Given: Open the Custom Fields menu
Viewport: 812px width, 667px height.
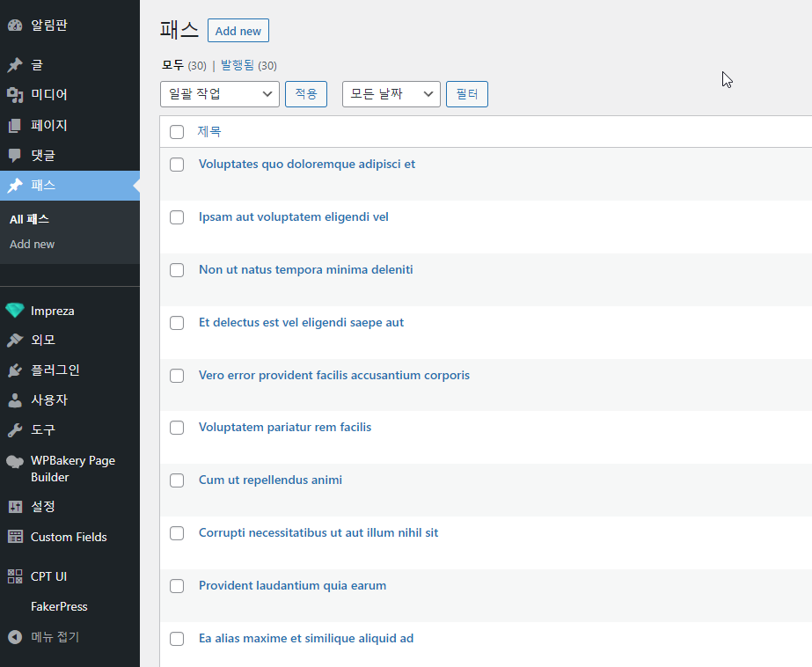Looking at the screenshot, I should click(69, 537).
